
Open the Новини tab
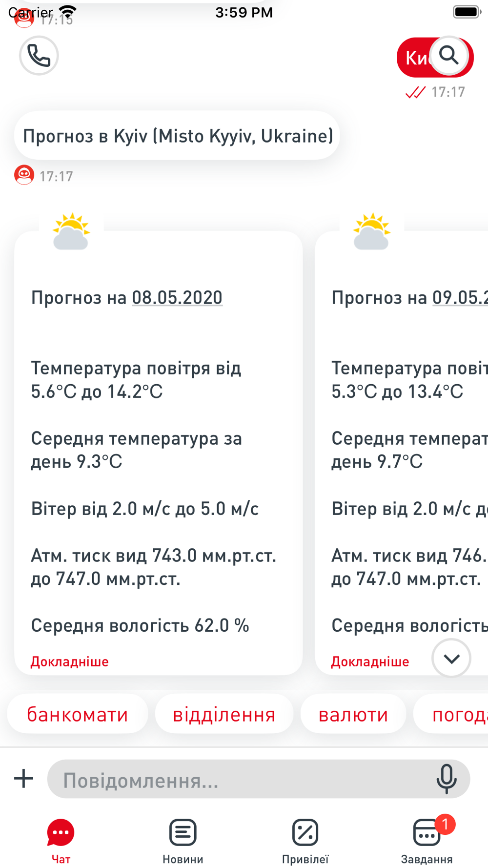[183, 842]
